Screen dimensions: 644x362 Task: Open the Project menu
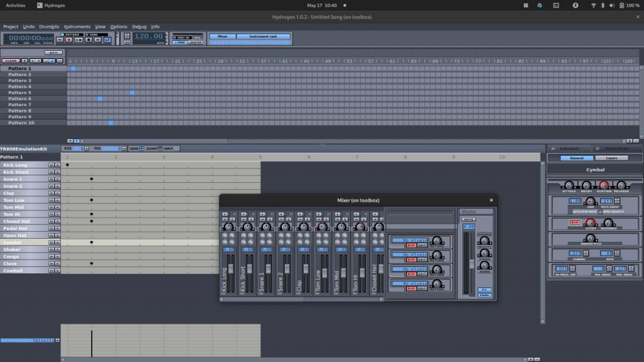point(11,26)
